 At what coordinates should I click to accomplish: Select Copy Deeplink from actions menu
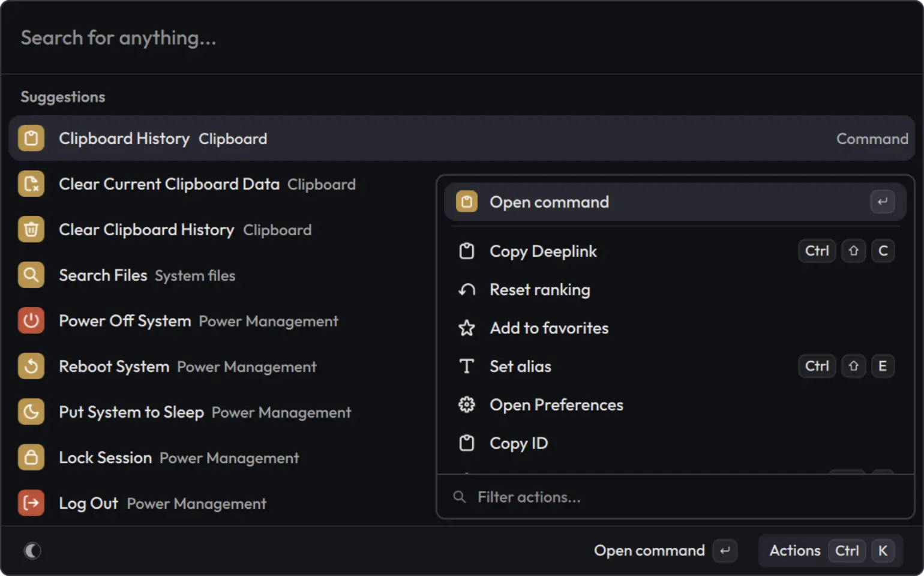675,251
